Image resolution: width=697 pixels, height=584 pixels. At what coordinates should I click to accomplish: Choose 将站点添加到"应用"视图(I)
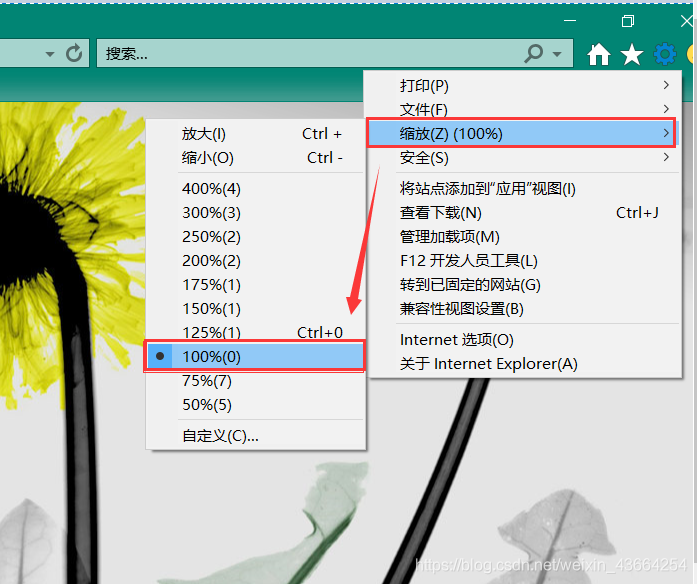[523, 189]
